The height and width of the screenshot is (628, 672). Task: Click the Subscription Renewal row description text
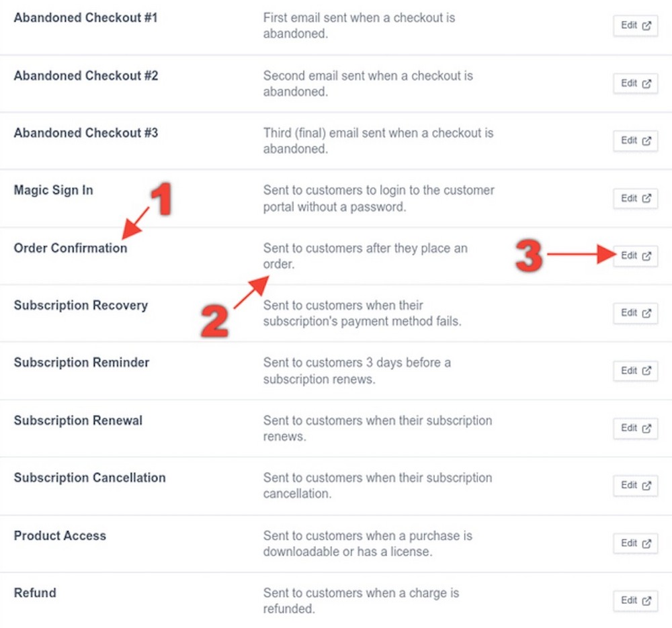click(376, 428)
